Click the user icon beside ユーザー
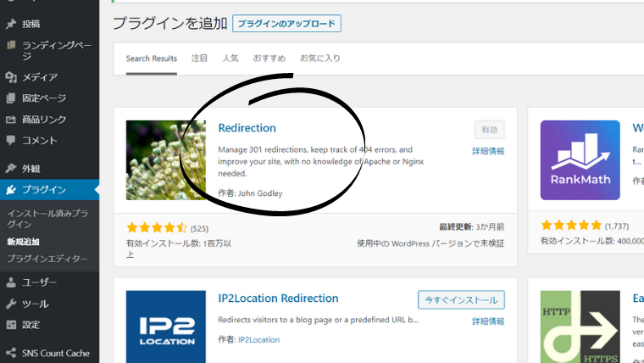Viewport: 644px width, 363px height. 11,282
